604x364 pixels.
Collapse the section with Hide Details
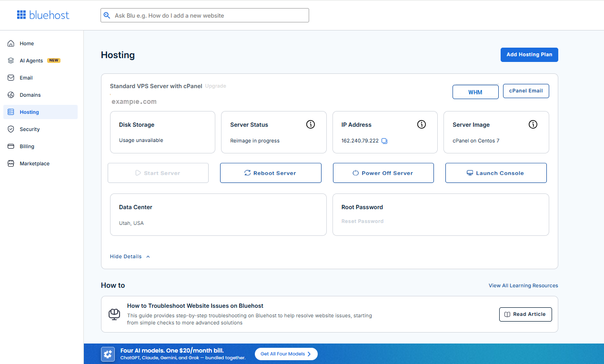point(130,256)
